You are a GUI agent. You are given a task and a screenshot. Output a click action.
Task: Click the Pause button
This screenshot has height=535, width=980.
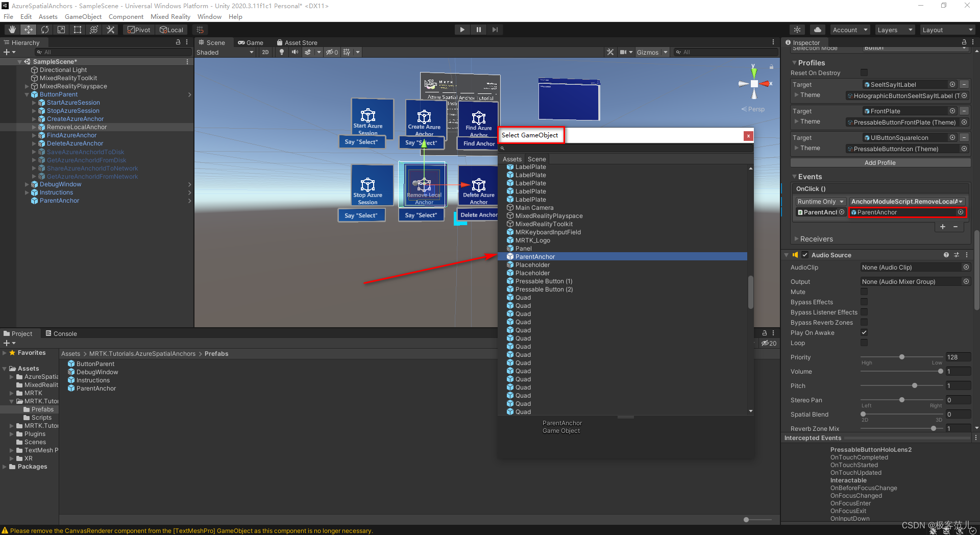click(x=478, y=30)
